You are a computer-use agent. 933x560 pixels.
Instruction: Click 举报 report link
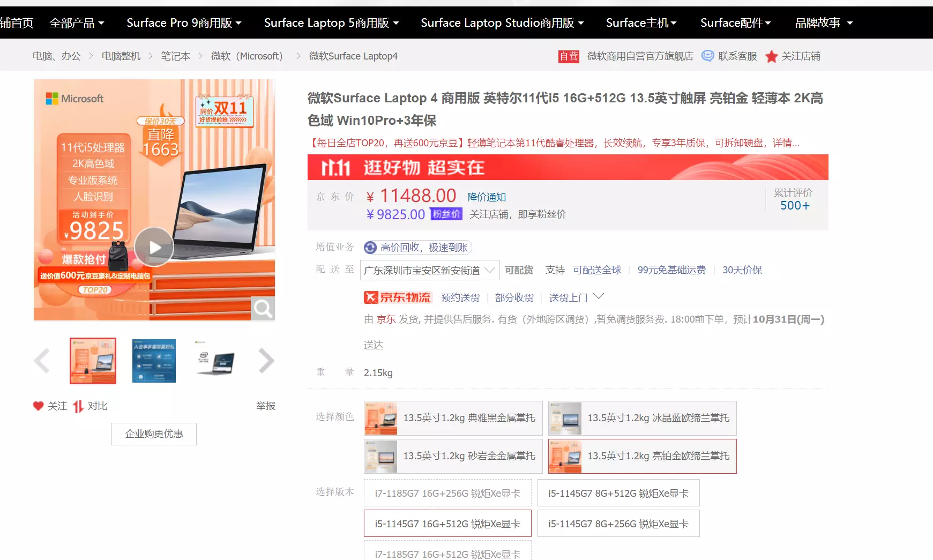[x=266, y=406]
